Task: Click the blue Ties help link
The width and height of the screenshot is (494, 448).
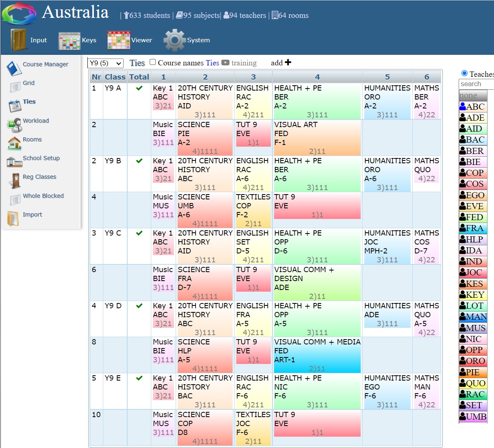Action: click(x=212, y=63)
